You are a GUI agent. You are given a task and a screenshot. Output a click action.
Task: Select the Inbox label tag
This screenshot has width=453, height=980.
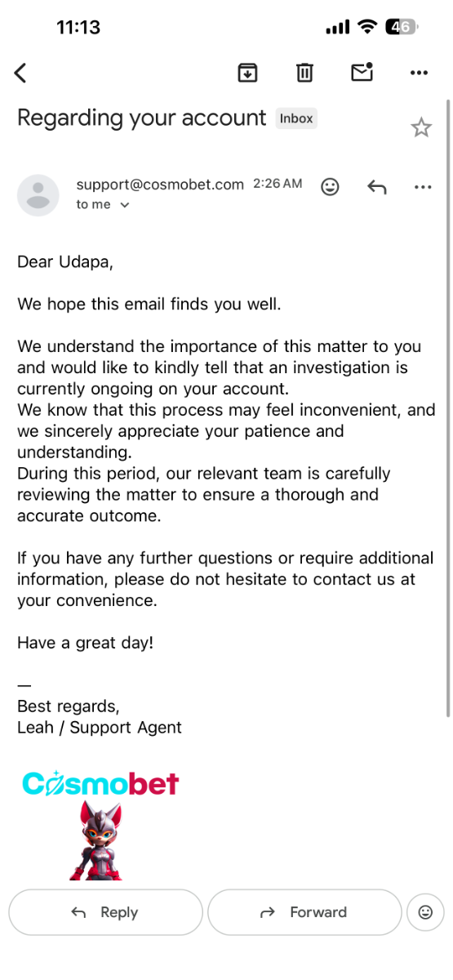(296, 118)
